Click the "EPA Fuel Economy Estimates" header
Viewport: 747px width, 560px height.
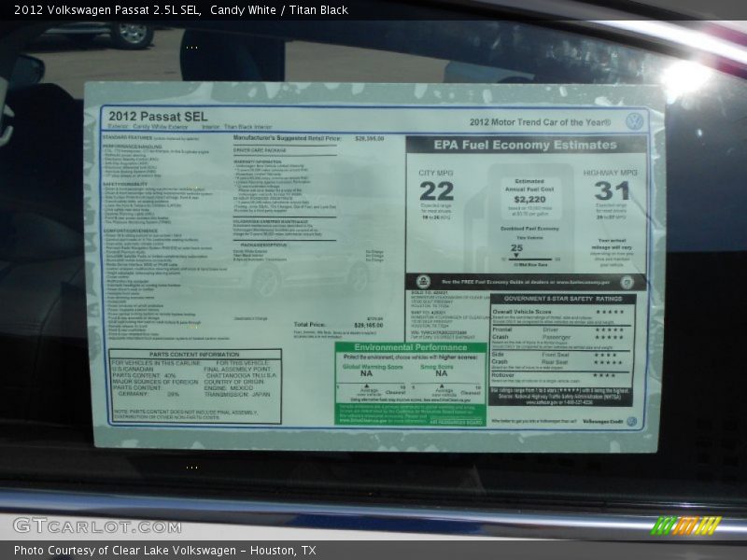pyautogui.click(x=525, y=146)
